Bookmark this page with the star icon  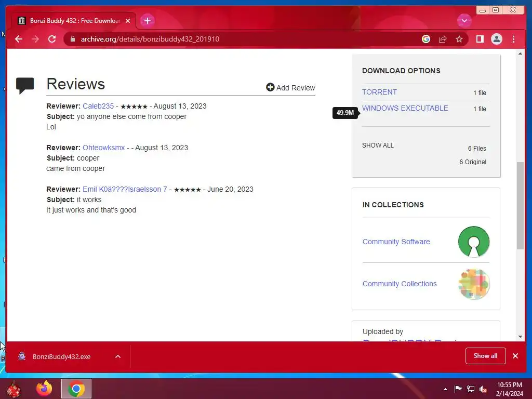[x=459, y=39]
